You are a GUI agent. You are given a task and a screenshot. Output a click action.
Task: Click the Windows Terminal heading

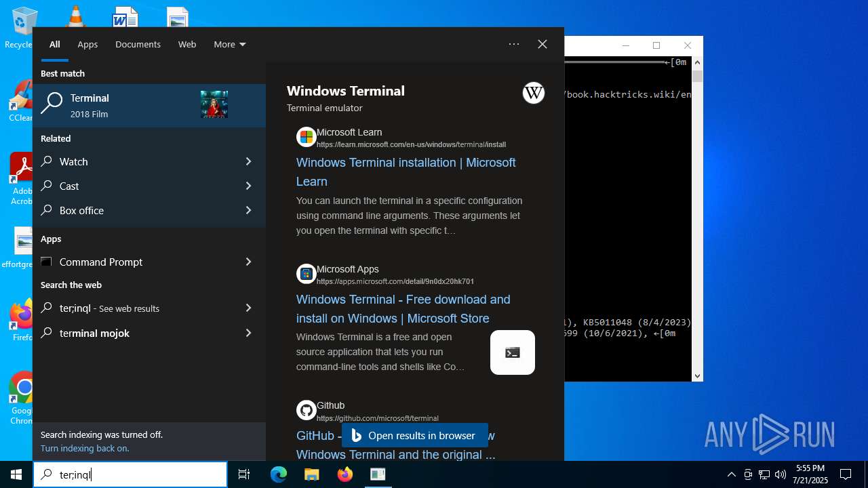tap(346, 91)
